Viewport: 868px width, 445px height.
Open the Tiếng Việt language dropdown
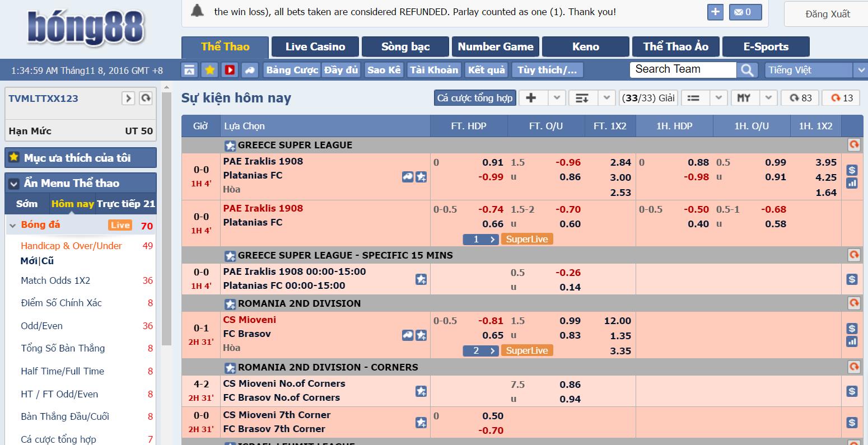[x=816, y=70]
